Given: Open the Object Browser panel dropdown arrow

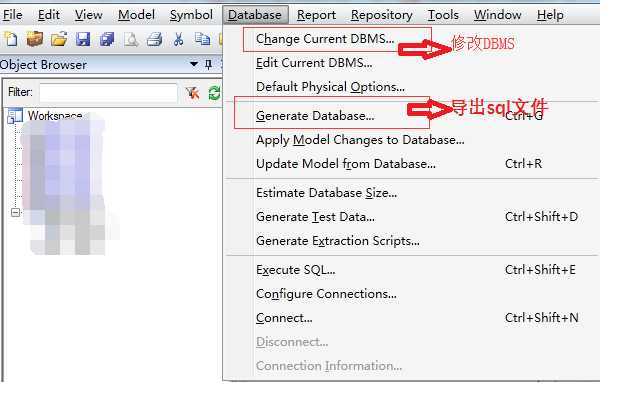Looking at the screenshot, I should pos(194,64).
